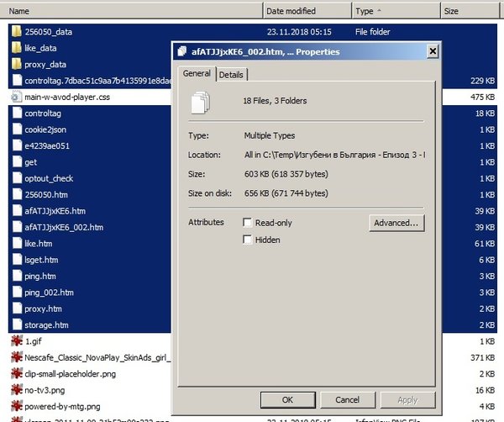This screenshot has width=504, height=422.
Task: Click the clip-small-placeholder.png image icon
Action: pyautogui.click(x=17, y=374)
